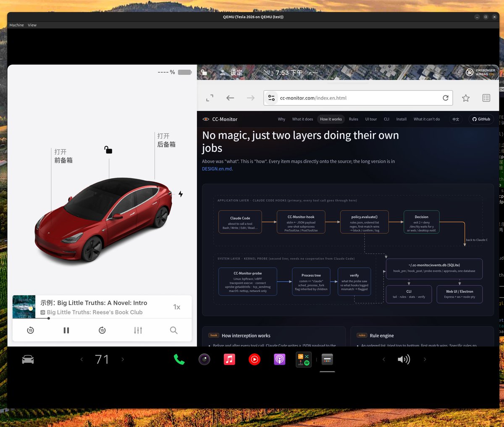Switch page language to 中文

456,119
